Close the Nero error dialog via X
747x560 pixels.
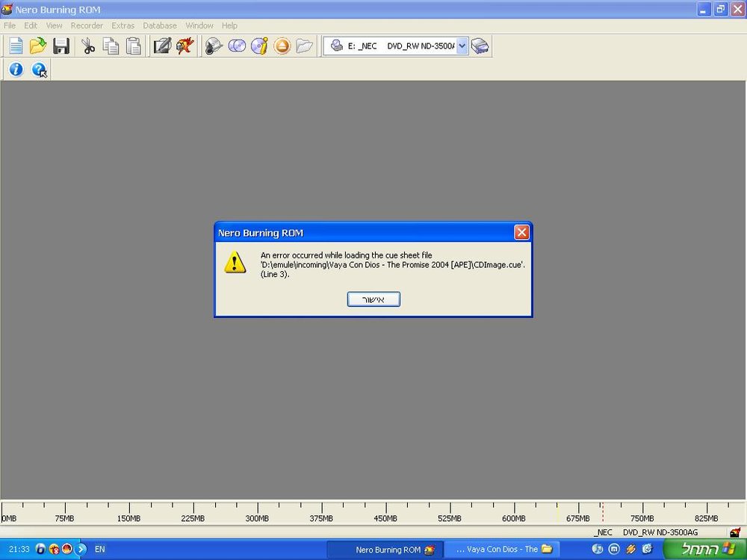[521, 232]
